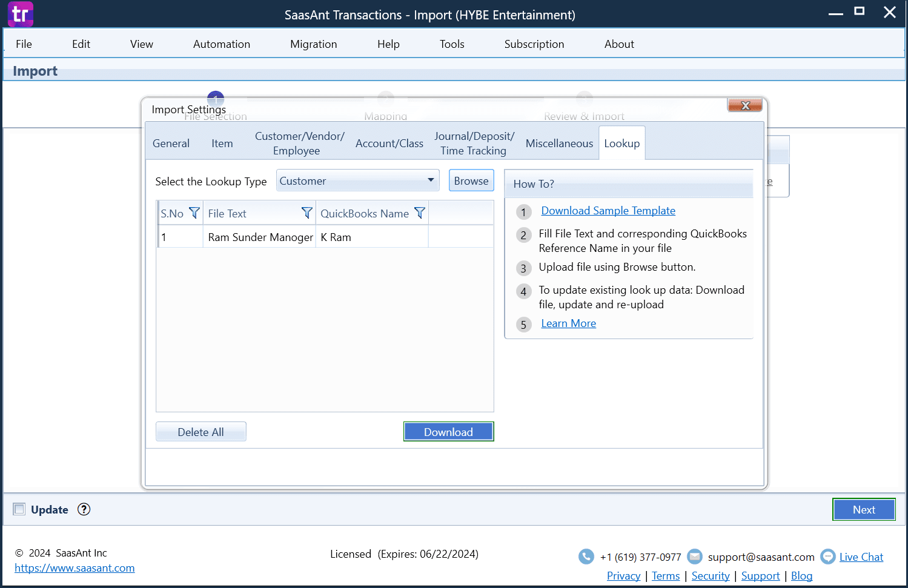The height and width of the screenshot is (588, 908).
Task: Switch to the Miscellaneous tab
Action: (560, 144)
